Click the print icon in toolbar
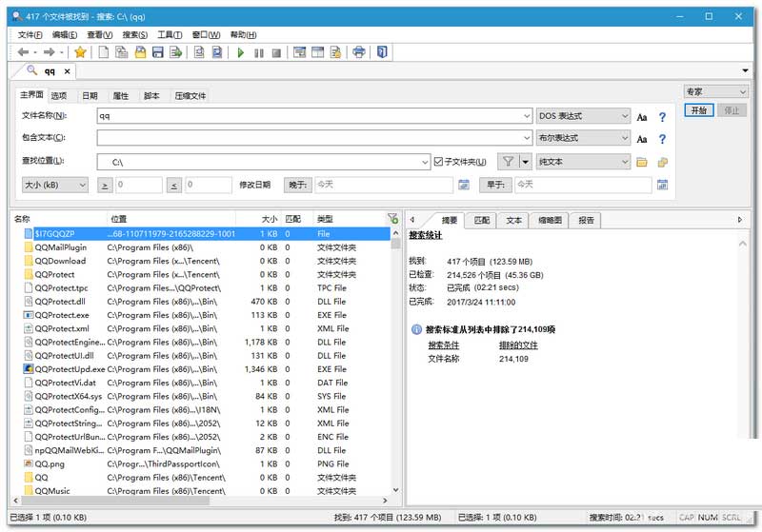 pyautogui.click(x=358, y=52)
